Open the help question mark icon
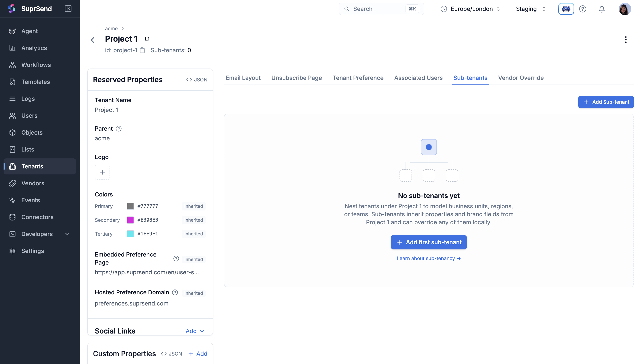 coord(582,9)
